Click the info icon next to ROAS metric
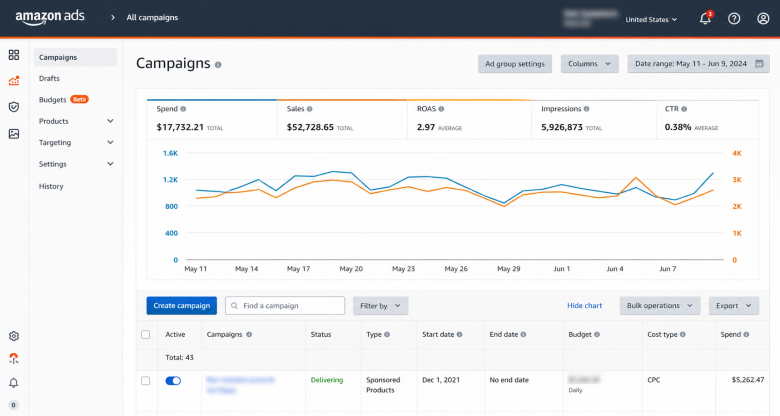The width and height of the screenshot is (780, 416). click(441, 109)
